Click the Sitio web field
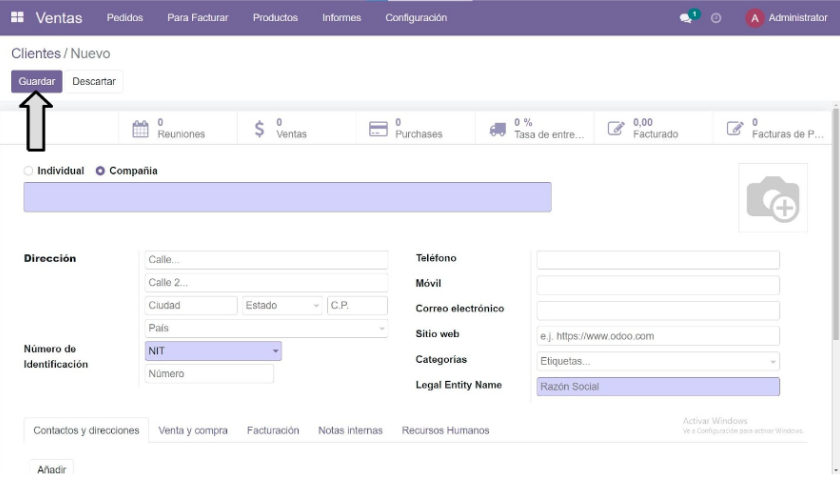840x484 pixels. pyautogui.click(x=658, y=336)
